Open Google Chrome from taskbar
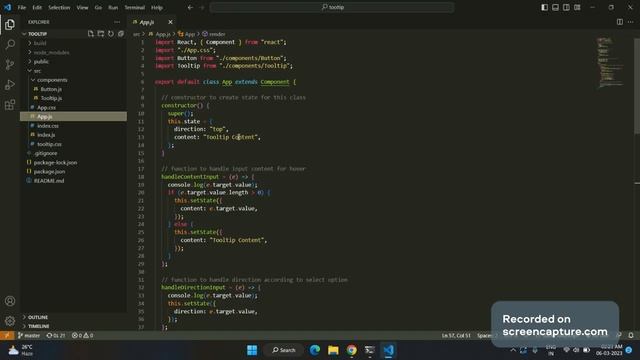Viewport: 640px width, 360px height. (351, 350)
